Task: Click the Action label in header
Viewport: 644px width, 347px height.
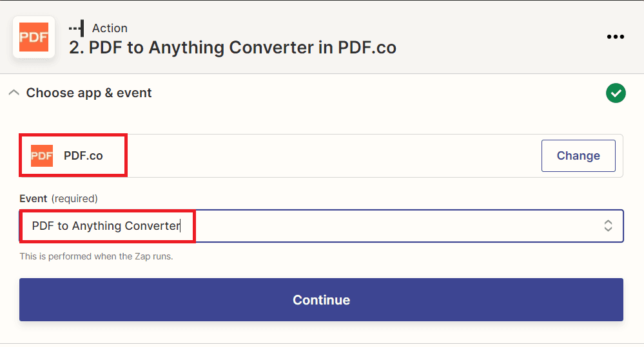Action: 110,28
